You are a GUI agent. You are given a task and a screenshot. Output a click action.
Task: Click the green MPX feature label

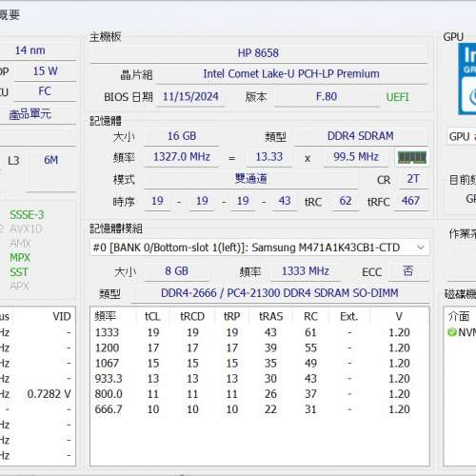[20, 258]
